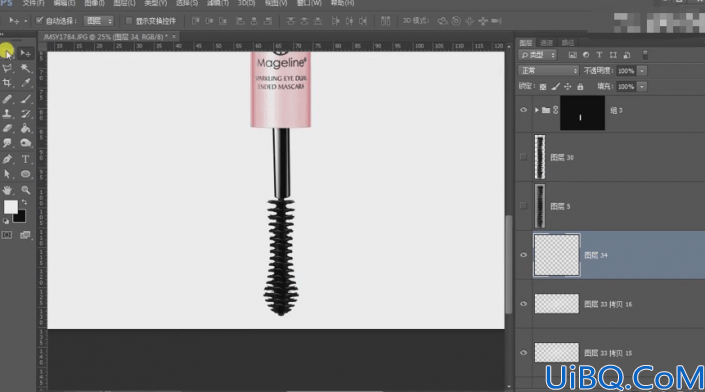Viewport: 705px width, 392px height.
Task: Lock transparent pixels of layer
Action: coord(543,87)
